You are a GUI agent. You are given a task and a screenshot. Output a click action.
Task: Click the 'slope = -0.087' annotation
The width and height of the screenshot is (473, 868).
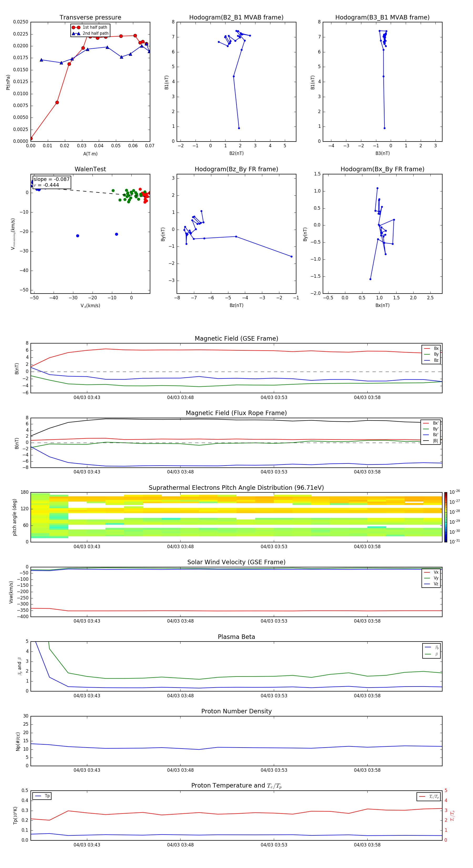52,179
